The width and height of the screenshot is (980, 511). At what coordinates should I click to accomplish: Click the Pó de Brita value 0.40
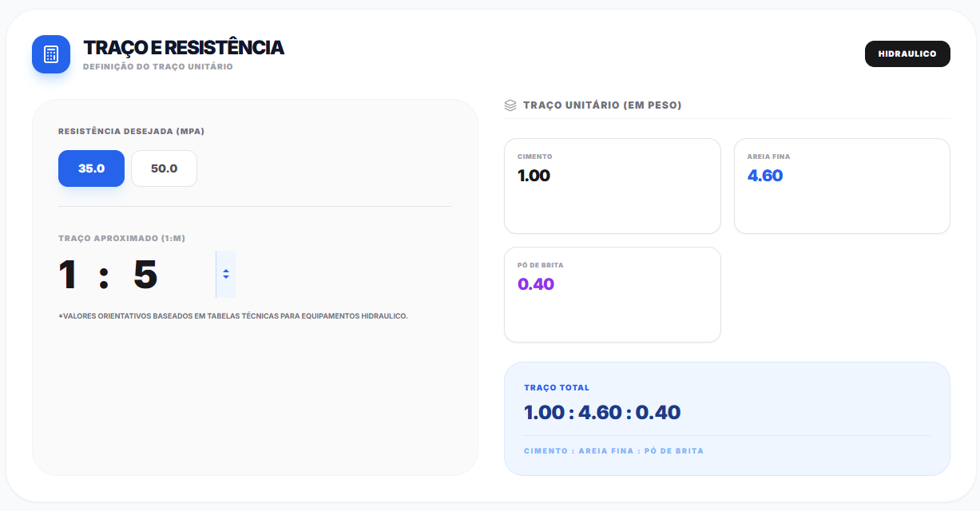534,283
